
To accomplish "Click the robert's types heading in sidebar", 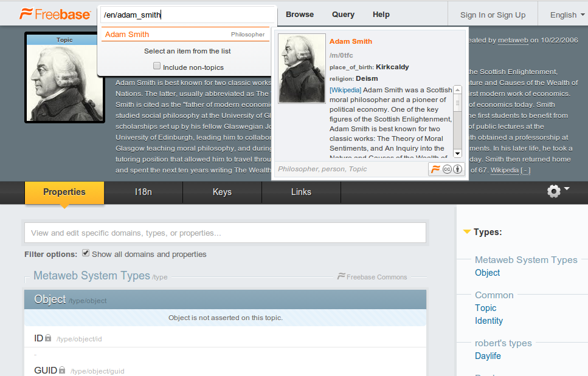I will (503, 343).
